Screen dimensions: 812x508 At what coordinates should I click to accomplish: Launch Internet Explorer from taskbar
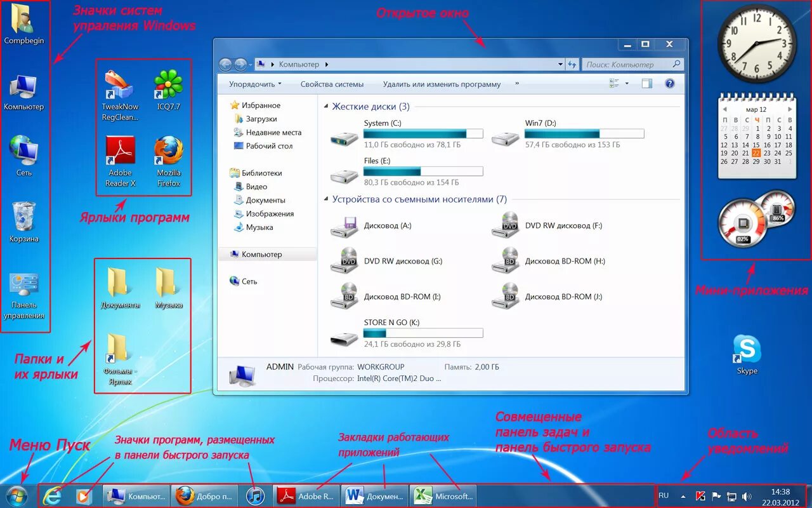[52, 496]
